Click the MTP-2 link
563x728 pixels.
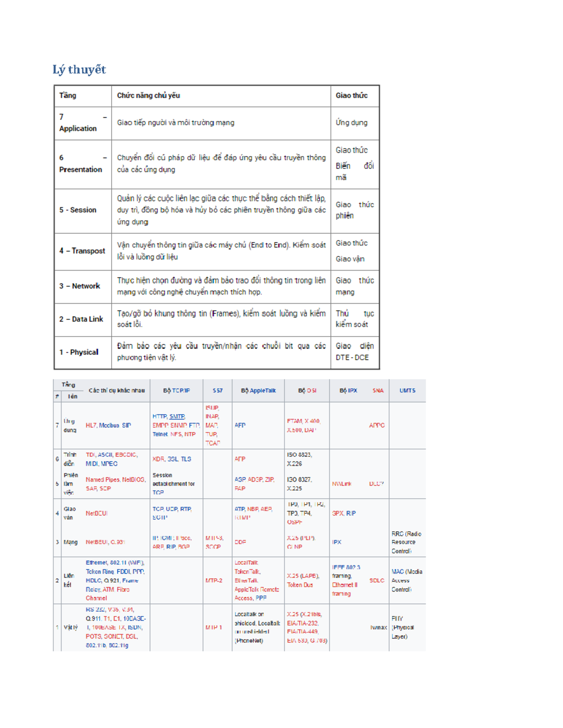(x=214, y=580)
